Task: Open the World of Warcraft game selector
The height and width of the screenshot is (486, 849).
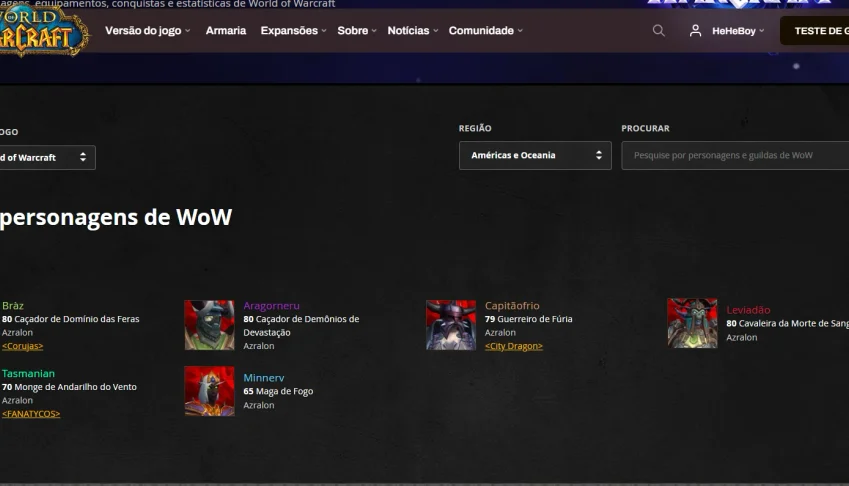Action: [x=48, y=157]
